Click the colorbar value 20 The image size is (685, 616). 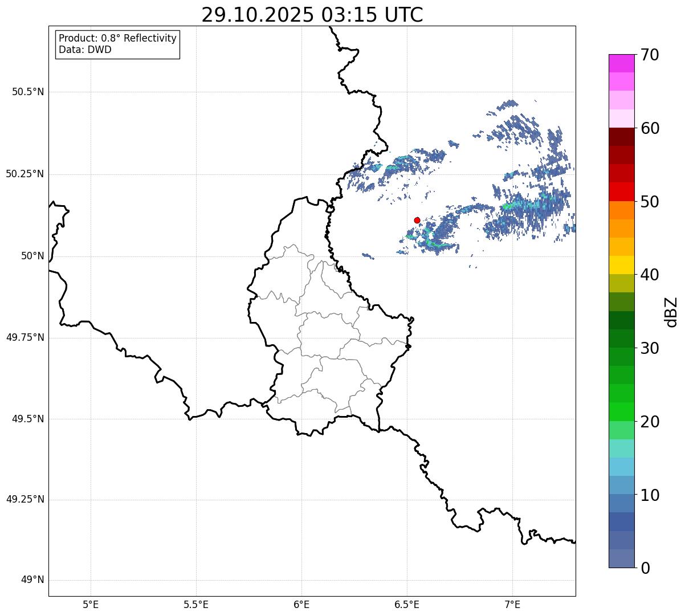(x=650, y=422)
